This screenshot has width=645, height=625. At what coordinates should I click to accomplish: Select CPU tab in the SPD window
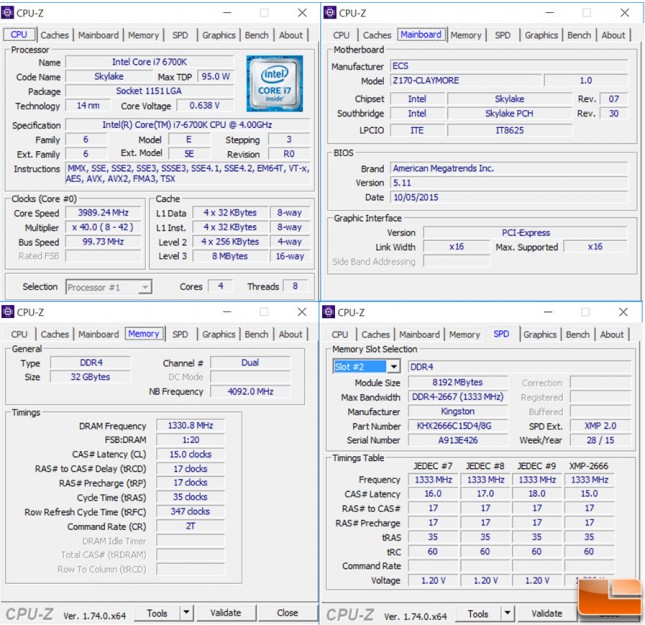tap(340, 335)
